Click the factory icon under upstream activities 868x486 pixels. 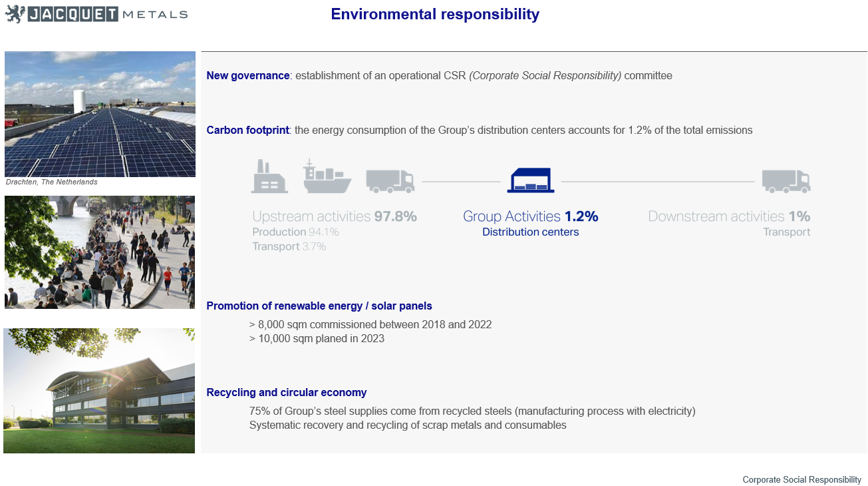tap(269, 176)
